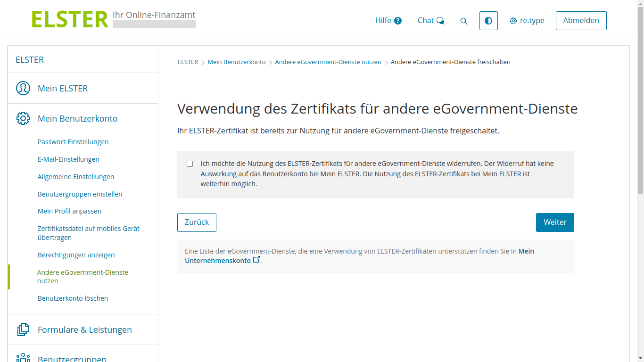This screenshot has width=644, height=362.
Task: Click the 'bereits zur Nutzung freigeschaltet' status text
Action: (338, 131)
